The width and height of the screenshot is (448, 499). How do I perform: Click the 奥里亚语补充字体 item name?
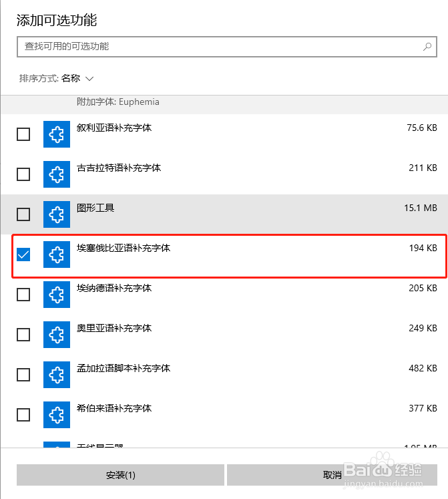click(x=114, y=329)
